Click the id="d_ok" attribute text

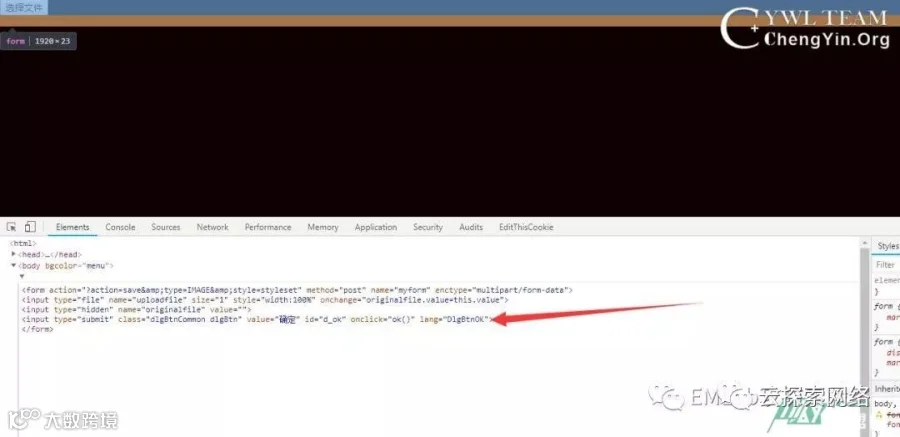pyautogui.click(x=325, y=319)
